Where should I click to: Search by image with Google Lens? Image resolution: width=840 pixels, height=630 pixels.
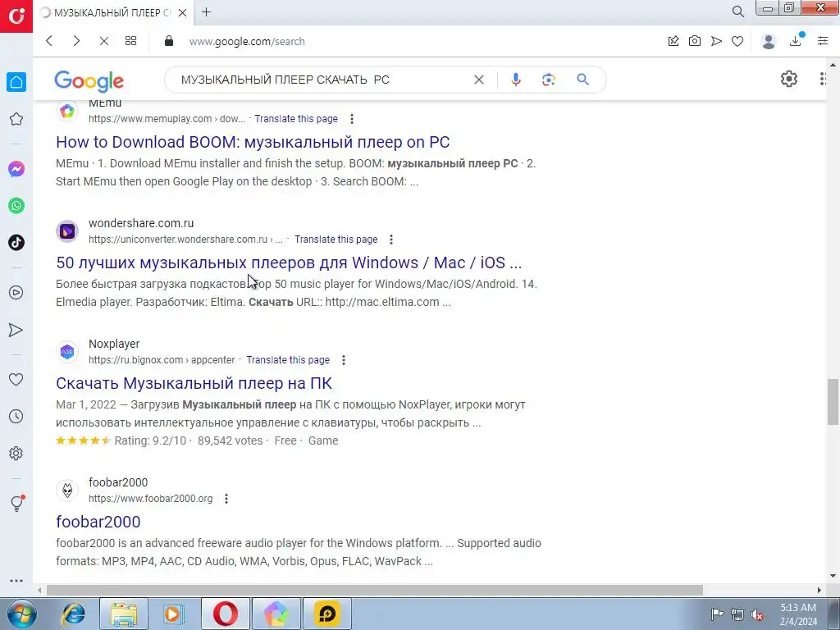(549, 80)
